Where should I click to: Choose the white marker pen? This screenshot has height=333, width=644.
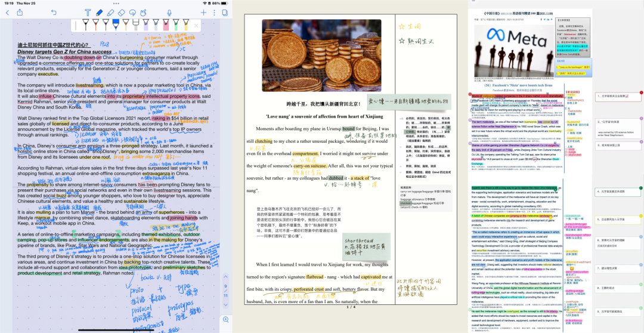tap(135, 25)
